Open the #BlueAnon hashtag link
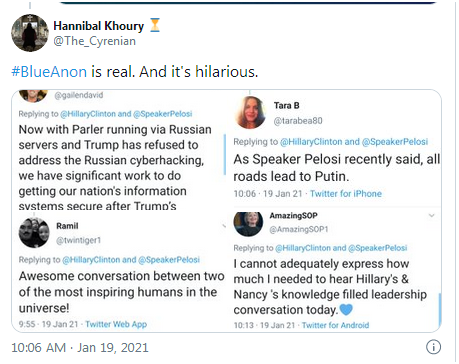 click(49, 72)
